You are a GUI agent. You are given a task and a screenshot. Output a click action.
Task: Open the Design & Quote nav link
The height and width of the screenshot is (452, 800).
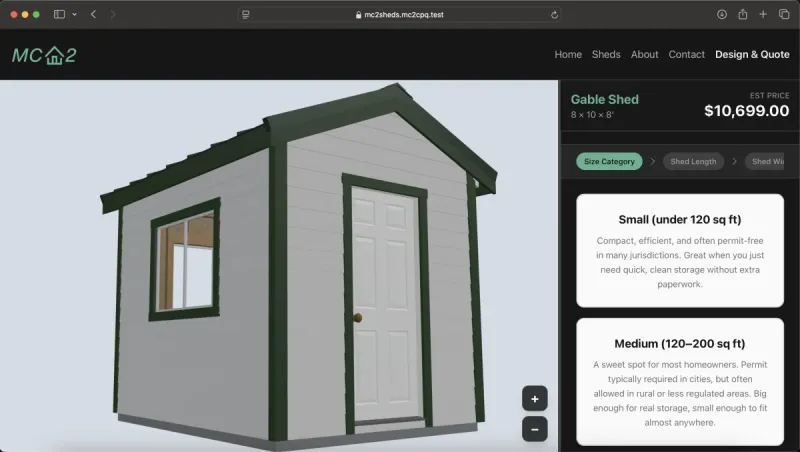coord(752,54)
